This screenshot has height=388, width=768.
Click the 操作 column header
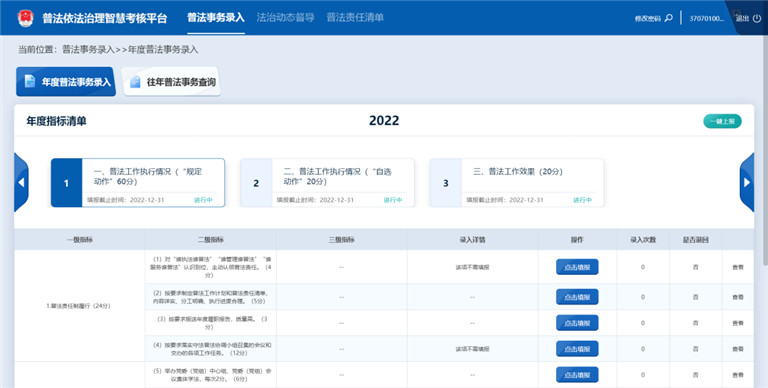point(577,240)
